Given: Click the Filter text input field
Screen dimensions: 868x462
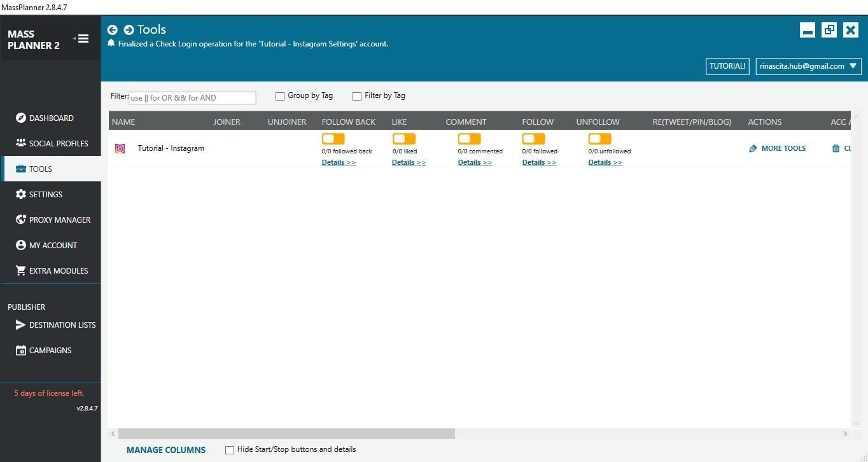Looking at the screenshot, I should click(192, 98).
